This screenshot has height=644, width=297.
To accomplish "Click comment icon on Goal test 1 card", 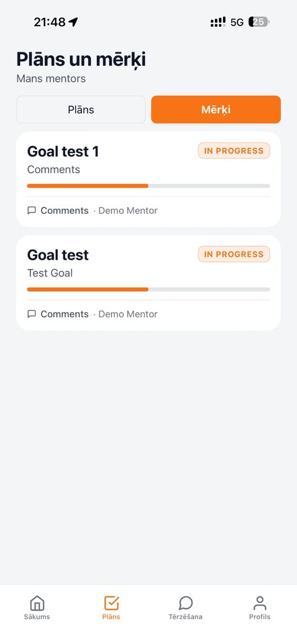I will pyautogui.click(x=32, y=211).
